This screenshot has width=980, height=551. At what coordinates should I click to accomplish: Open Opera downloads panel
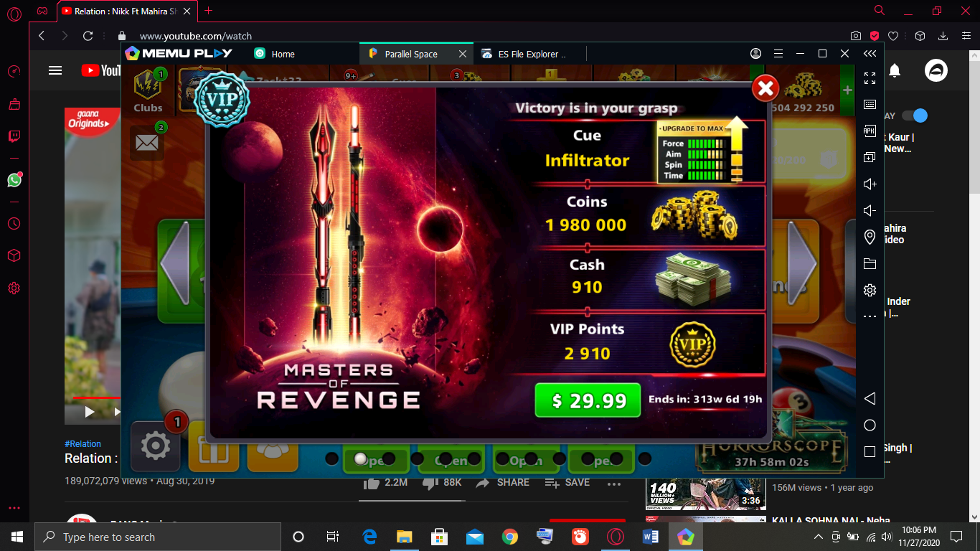click(x=943, y=36)
